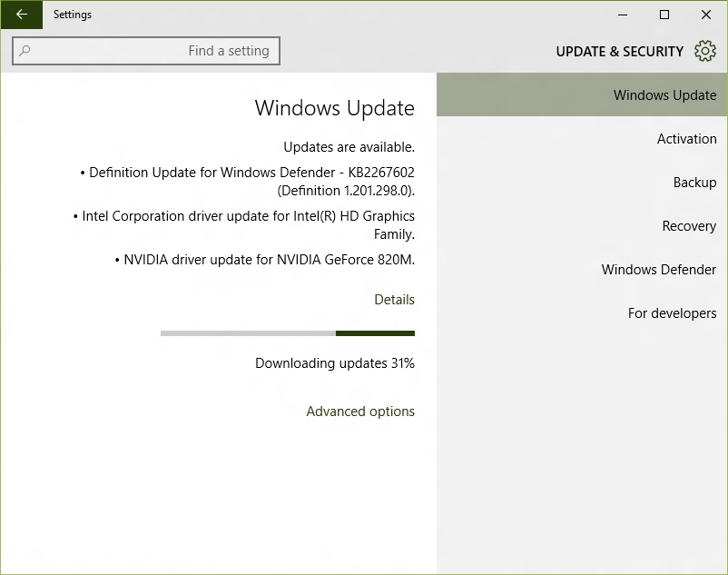This screenshot has height=575, width=728.
Task: Click the Intel HD Graphics driver entry
Action: click(244, 224)
